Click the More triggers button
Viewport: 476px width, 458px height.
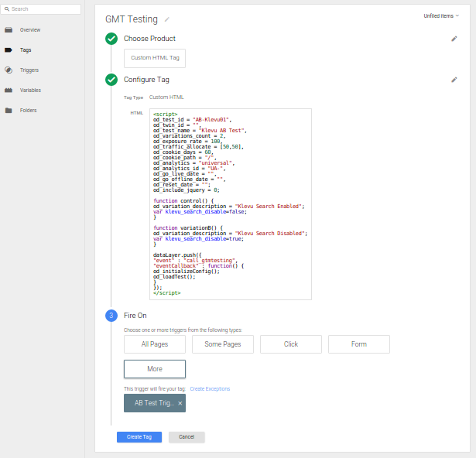[155, 369]
